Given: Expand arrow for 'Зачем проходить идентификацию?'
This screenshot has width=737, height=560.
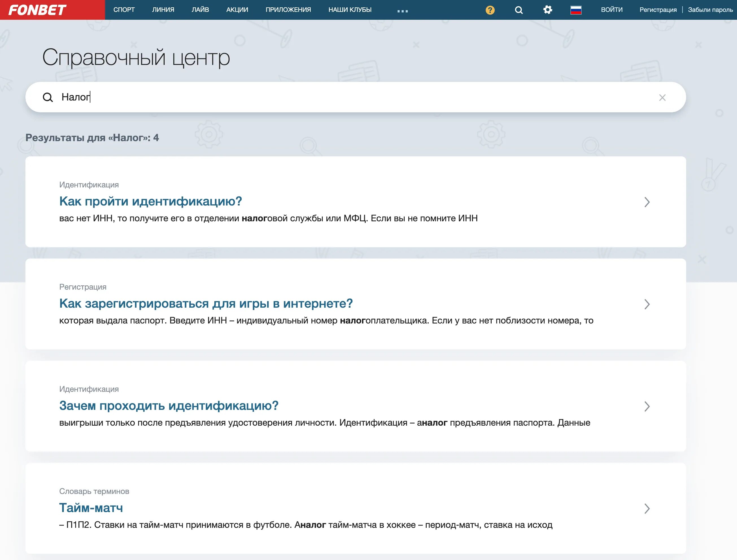Looking at the screenshot, I should pyautogui.click(x=647, y=406).
